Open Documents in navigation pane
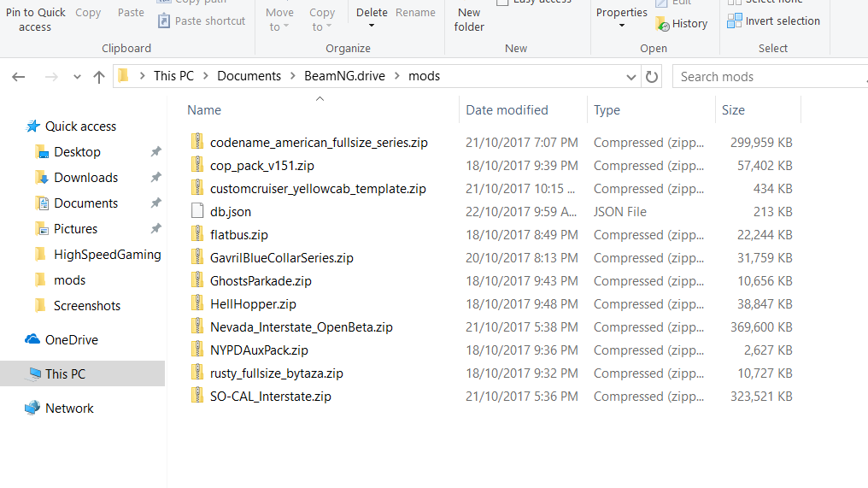Viewport: 868px width, 488px height. point(85,203)
